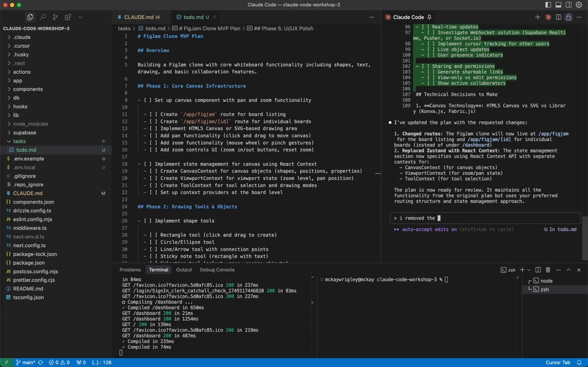Switch to Terminal panel tab

click(158, 270)
